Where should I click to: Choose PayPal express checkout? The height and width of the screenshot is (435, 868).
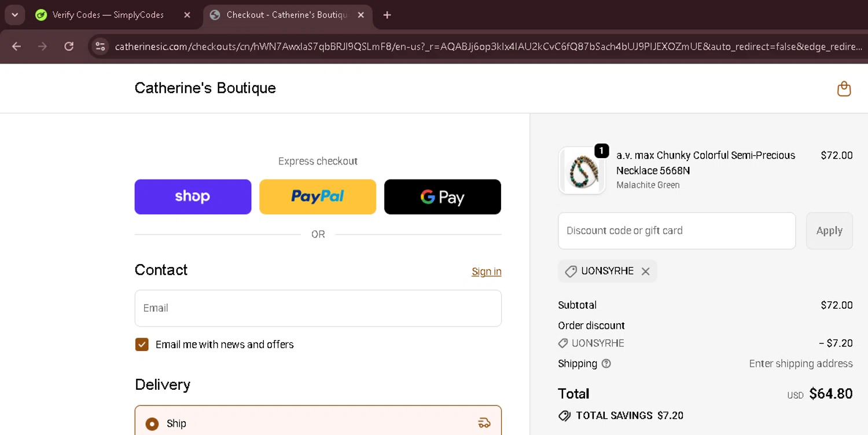tap(318, 197)
